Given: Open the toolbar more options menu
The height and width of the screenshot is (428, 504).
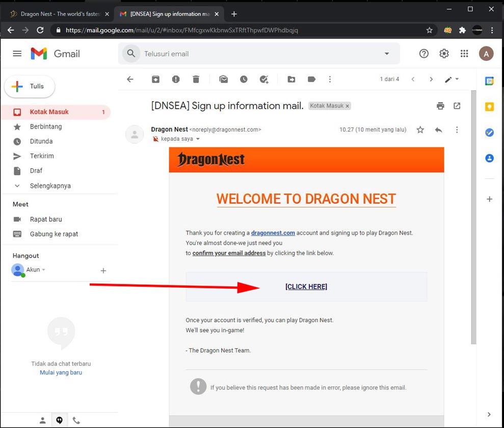Looking at the screenshot, I should pyautogui.click(x=330, y=79).
